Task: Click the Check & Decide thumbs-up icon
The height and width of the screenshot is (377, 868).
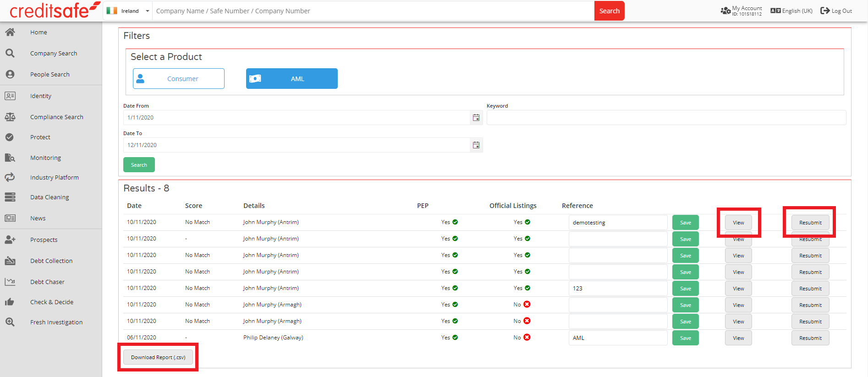Action: click(10, 302)
